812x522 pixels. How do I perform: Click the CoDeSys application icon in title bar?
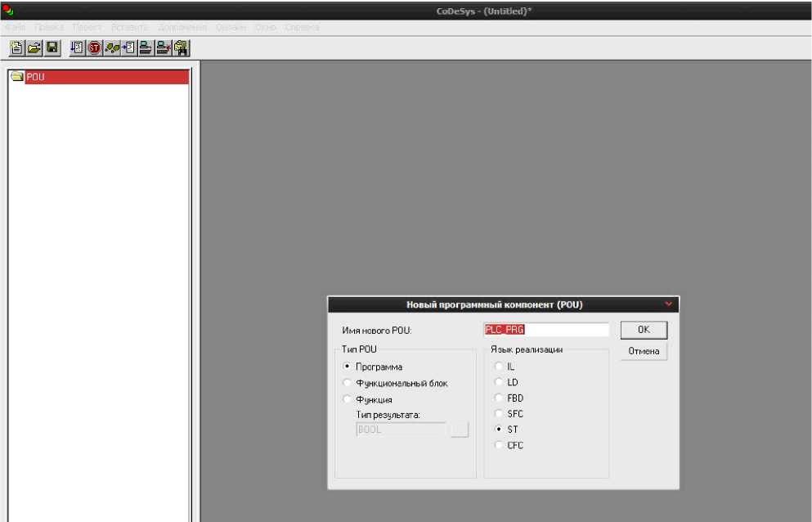[9, 11]
